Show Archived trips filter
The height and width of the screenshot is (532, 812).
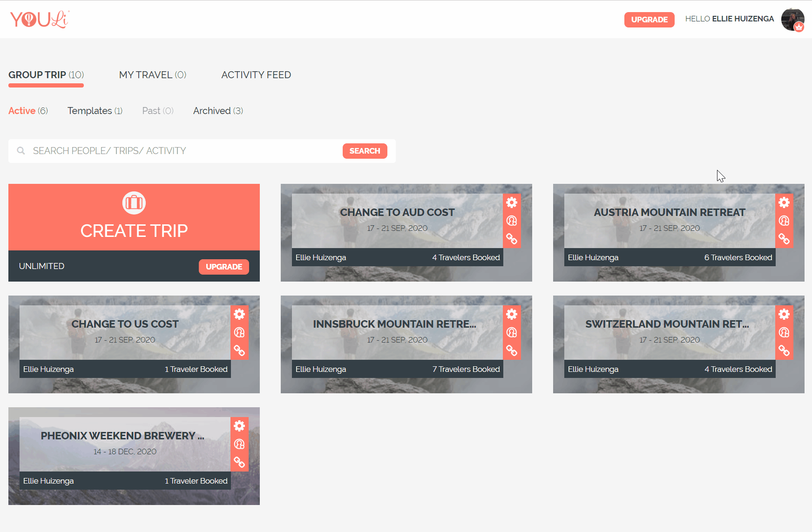218,111
